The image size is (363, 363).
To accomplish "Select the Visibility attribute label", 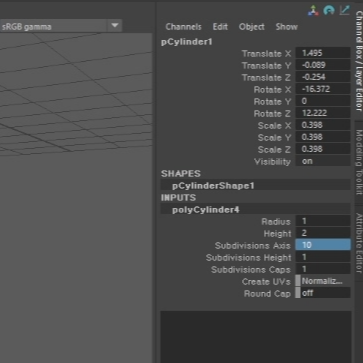I will coord(272,162).
